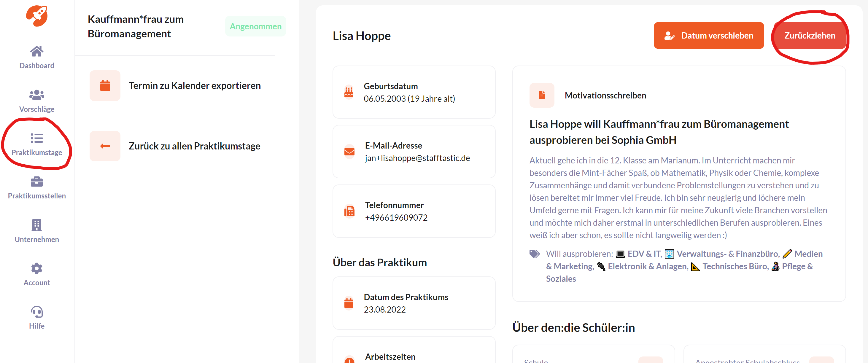This screenshot has height=363, width=868.
Task: Click the Motivationsschreiben label
Action: (x=605, y=95)
